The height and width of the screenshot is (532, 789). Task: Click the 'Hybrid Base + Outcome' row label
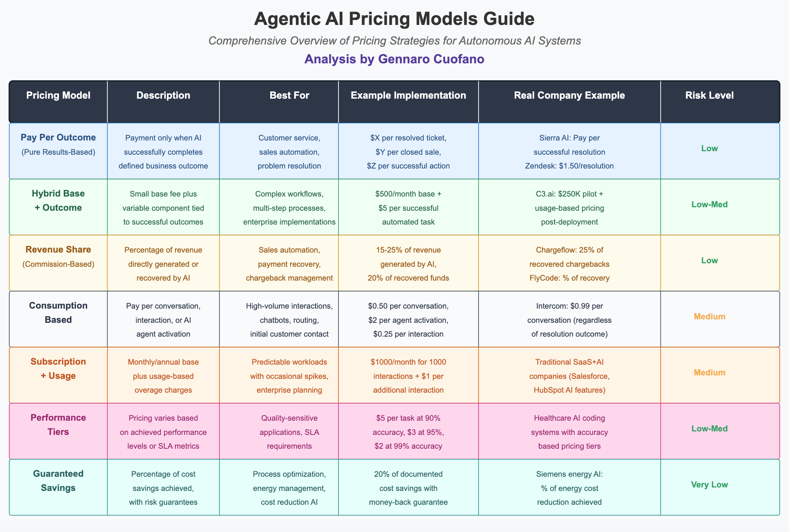(58, 201)
